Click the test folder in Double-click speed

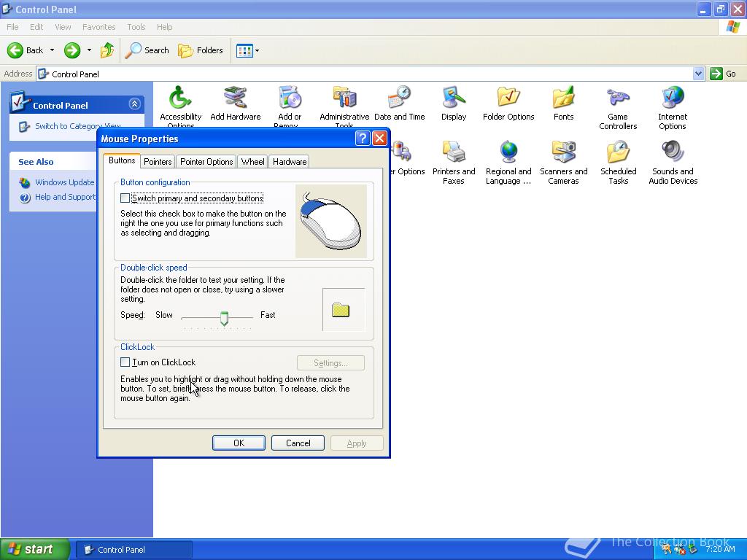click(341, 310)
